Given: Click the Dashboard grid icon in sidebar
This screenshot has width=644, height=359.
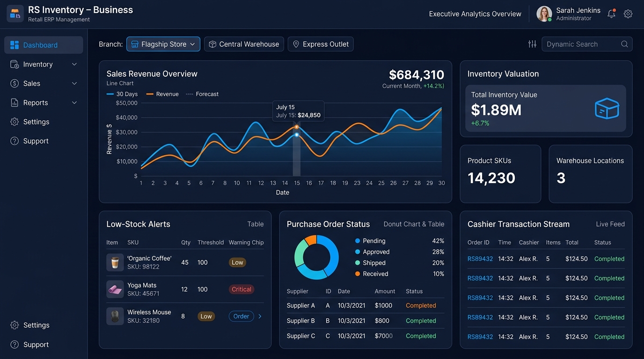Looking at the screenshot, I should point(15,45).
